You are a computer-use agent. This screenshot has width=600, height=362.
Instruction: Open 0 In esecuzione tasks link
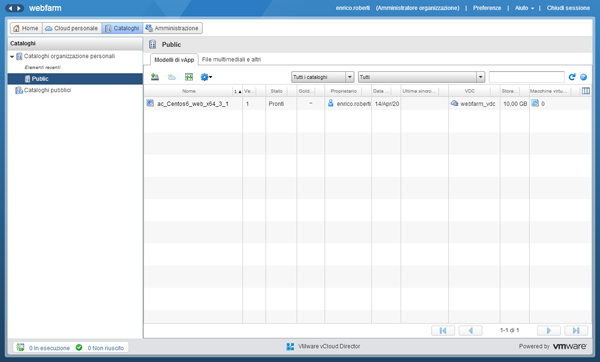pos(49,348)
